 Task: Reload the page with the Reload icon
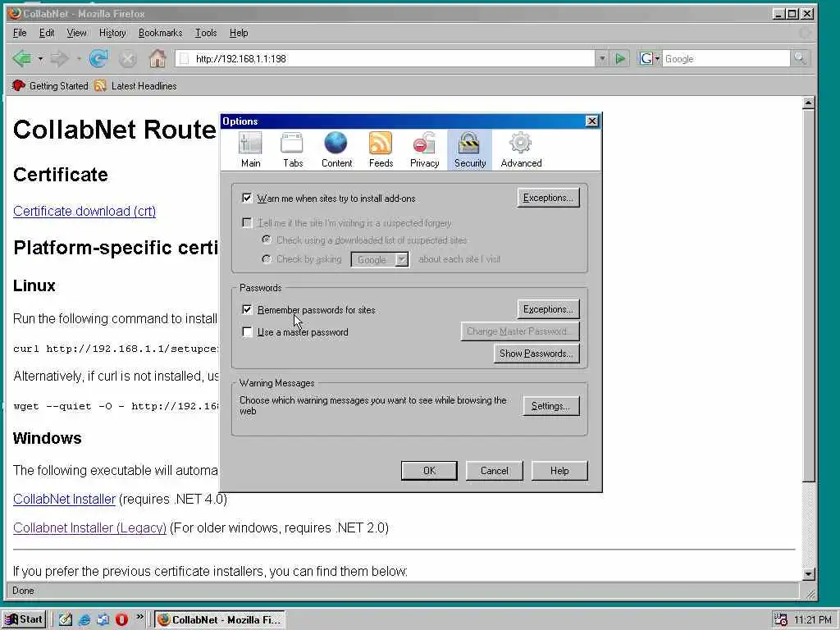click(98, 58)
